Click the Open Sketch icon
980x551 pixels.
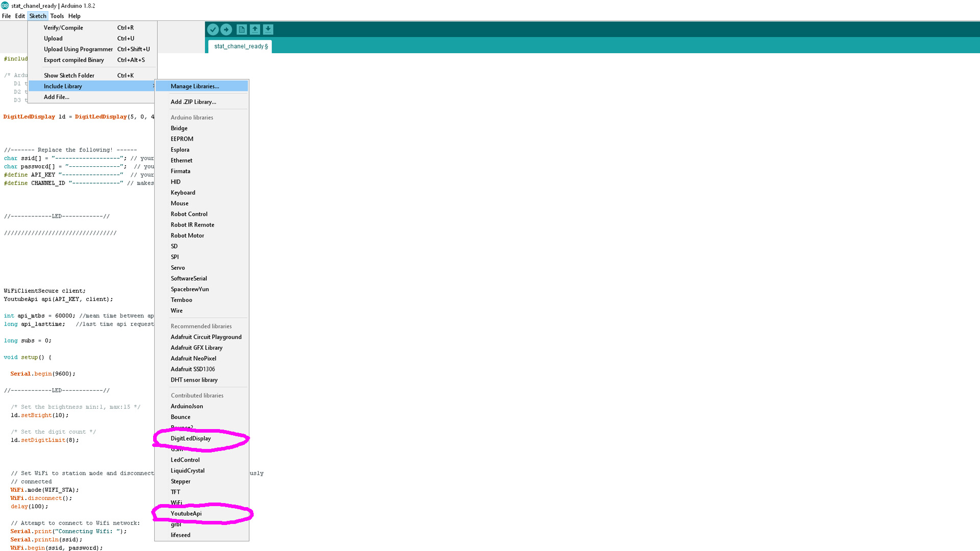click(254, 29)
